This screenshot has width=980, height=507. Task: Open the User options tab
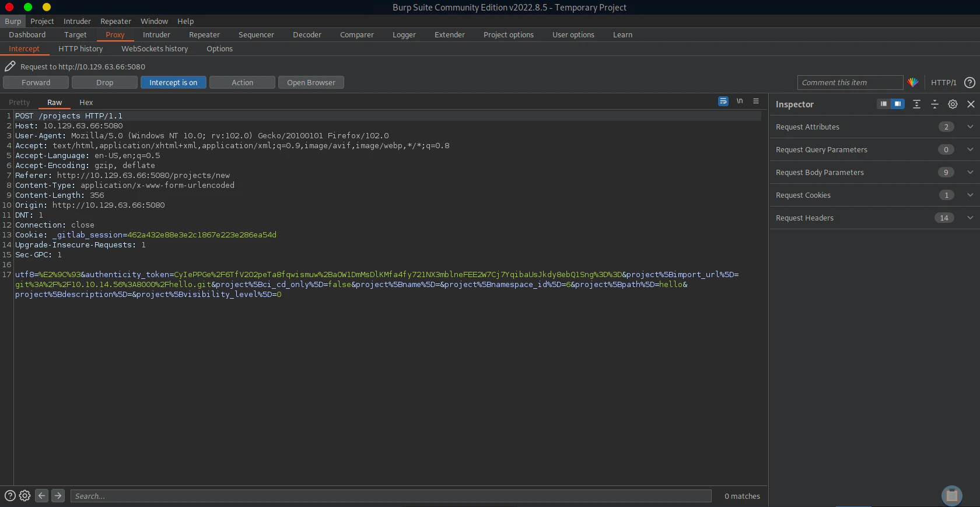(x=573, y=34)
